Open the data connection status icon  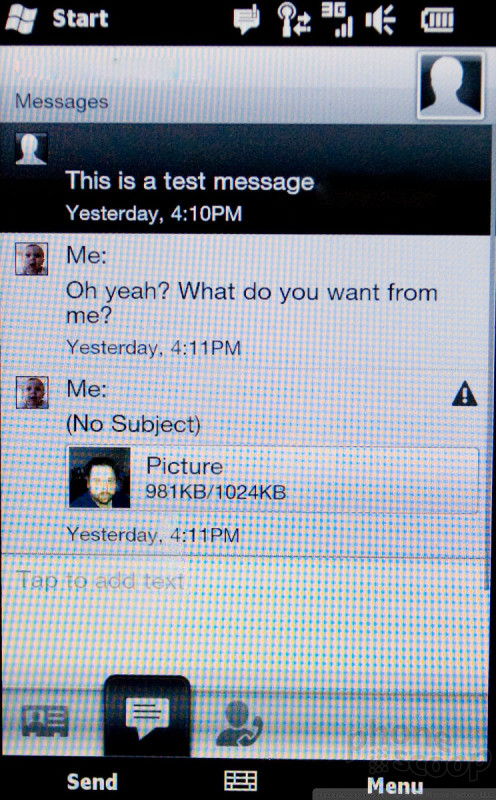coord(294,19)
